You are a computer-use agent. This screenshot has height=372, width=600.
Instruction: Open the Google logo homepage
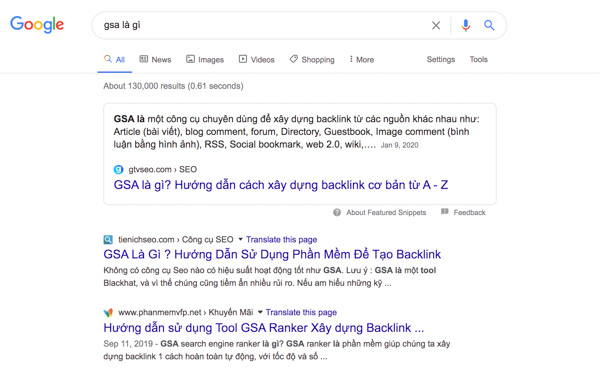click(37, 24)
